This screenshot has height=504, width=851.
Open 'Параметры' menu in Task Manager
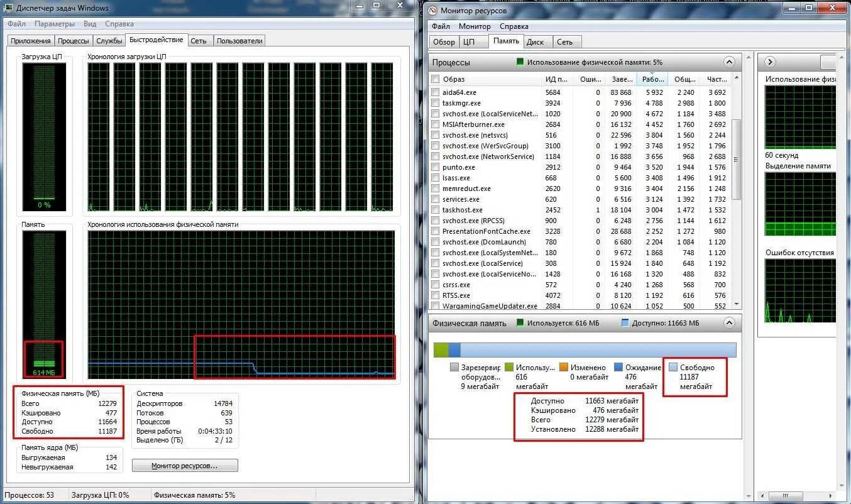(55, 24)
